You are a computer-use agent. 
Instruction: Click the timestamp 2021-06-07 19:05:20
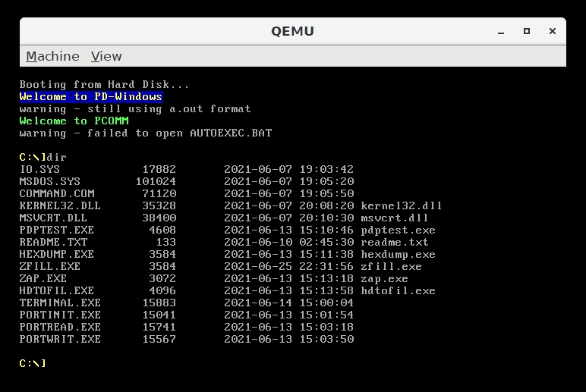pyautogui.click(x=289, y=182)
